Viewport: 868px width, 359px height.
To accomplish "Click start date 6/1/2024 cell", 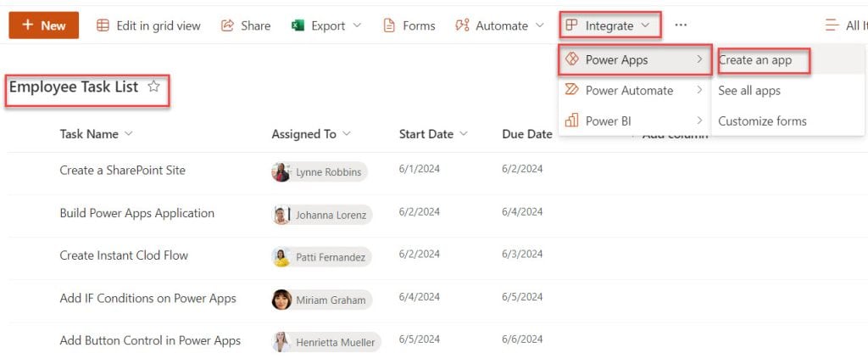I will (x=419, y=169).
